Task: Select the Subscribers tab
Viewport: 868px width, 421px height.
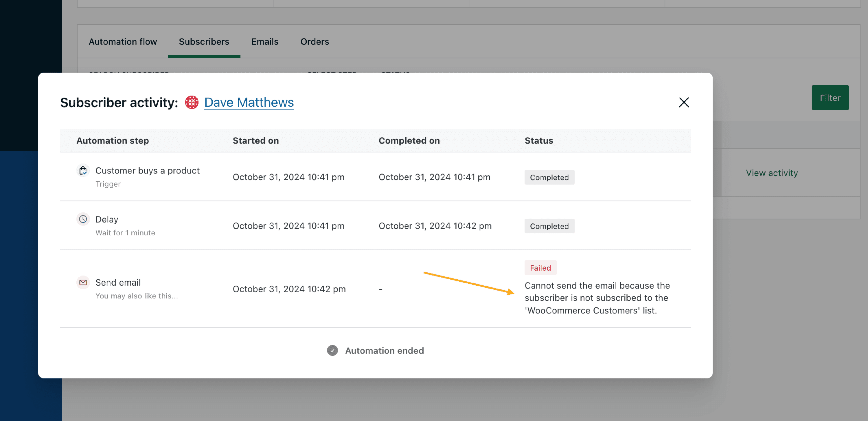Action: point(204,41)
